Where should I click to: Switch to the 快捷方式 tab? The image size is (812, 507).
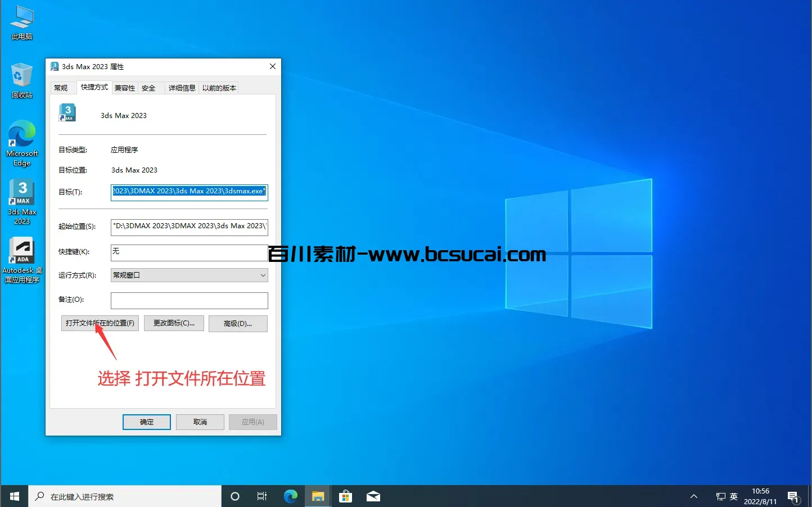(x=94, y=87)
